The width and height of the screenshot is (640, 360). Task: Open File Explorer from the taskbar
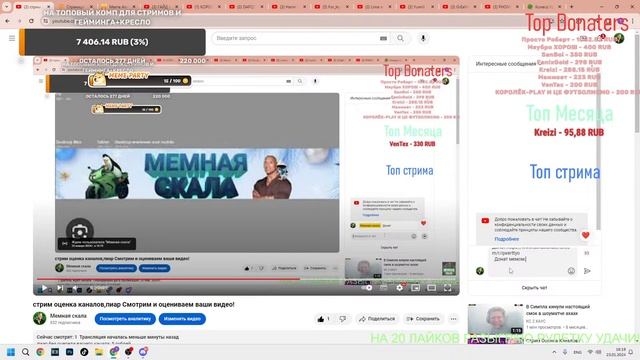pyautogui.click(x=99, y=352)
